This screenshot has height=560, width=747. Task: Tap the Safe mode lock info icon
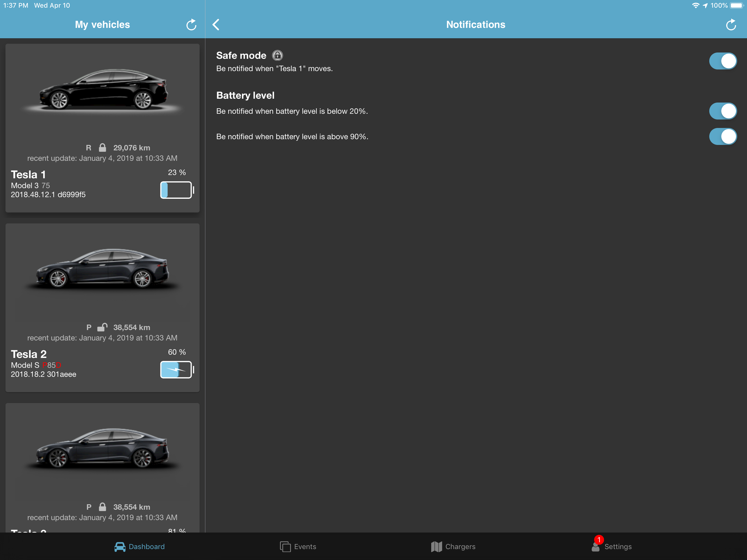277,56
